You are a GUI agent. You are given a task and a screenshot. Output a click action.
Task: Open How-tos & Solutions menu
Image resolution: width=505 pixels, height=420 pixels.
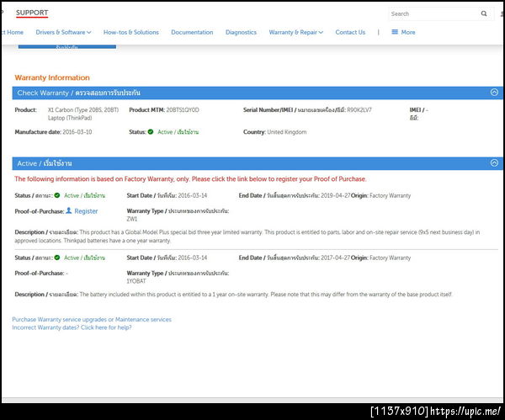(x=131, y=32)
